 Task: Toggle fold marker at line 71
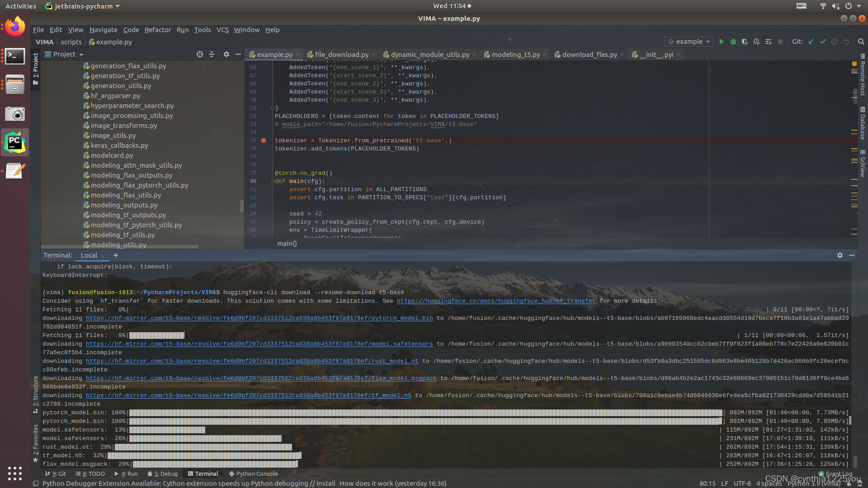click(273, 108)
